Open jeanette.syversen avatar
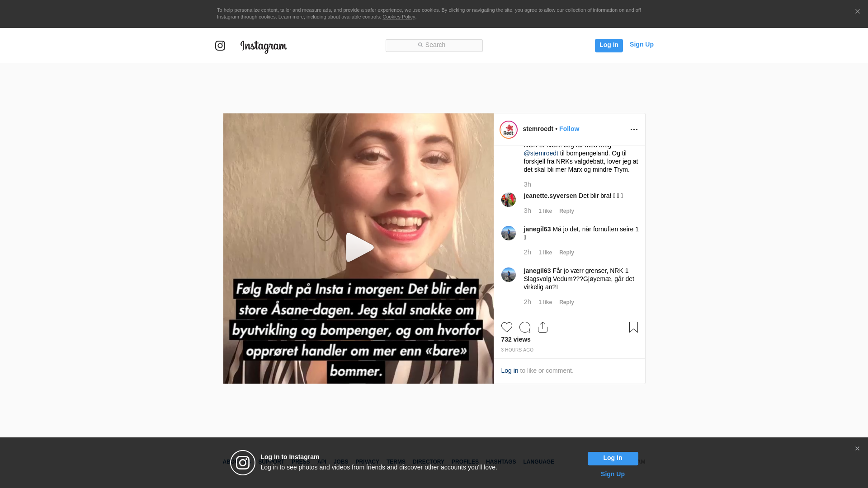Image resolution: width=868 pixels, height=488 pixels. coord(509,200)
